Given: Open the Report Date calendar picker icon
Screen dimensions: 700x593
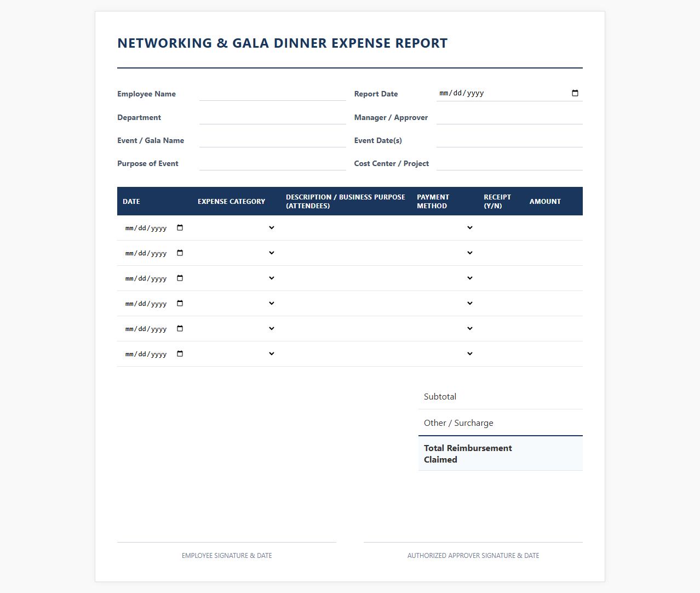Looking at the screenshot, I should pyautogui.click(x=575, y=93).
